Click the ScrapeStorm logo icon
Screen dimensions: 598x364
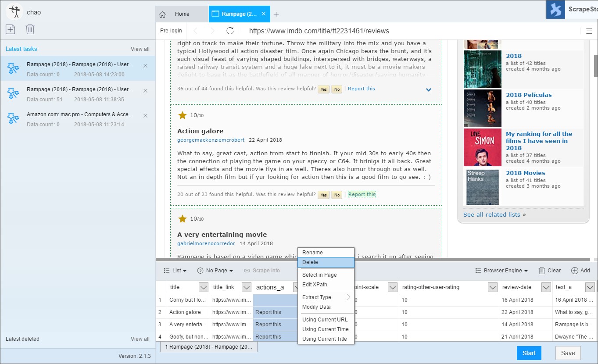tap(555, 9)
